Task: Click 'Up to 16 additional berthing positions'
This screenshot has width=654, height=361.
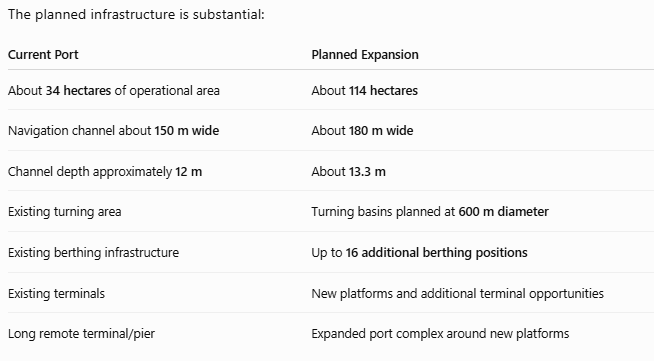Action: [x=420, y=252]
